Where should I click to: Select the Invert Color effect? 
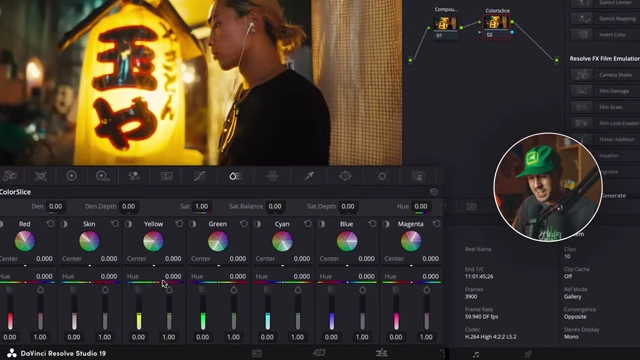606,35
